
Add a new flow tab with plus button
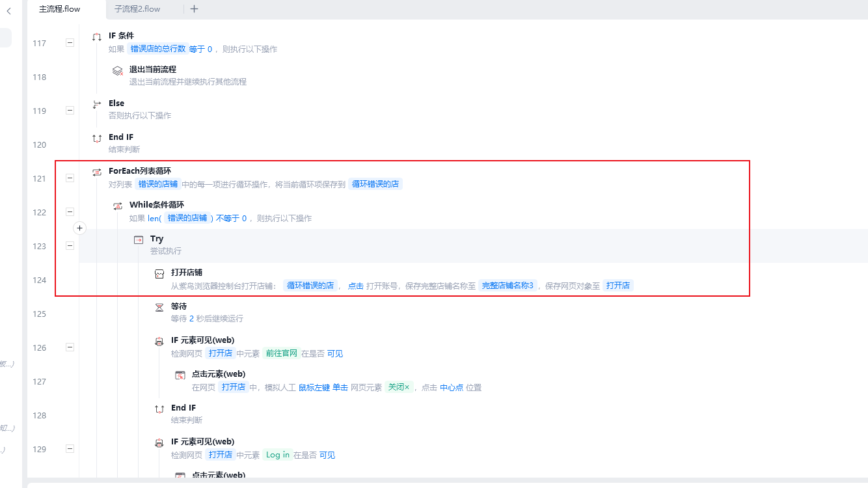[194, 9]
